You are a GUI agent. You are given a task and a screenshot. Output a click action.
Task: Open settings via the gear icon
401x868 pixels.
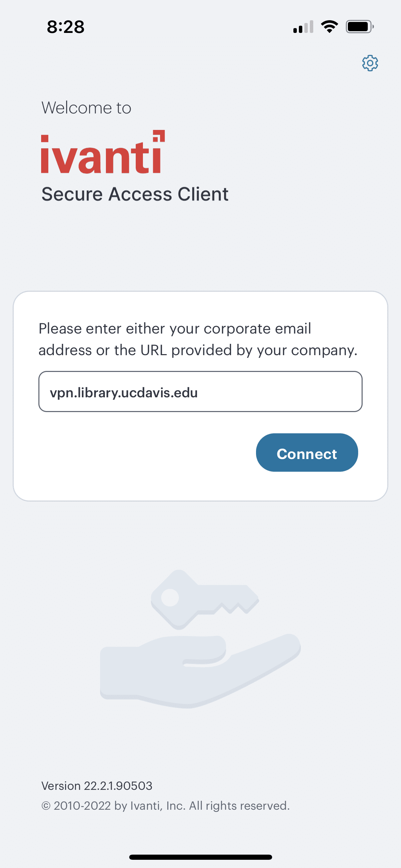tap(370, 63)
